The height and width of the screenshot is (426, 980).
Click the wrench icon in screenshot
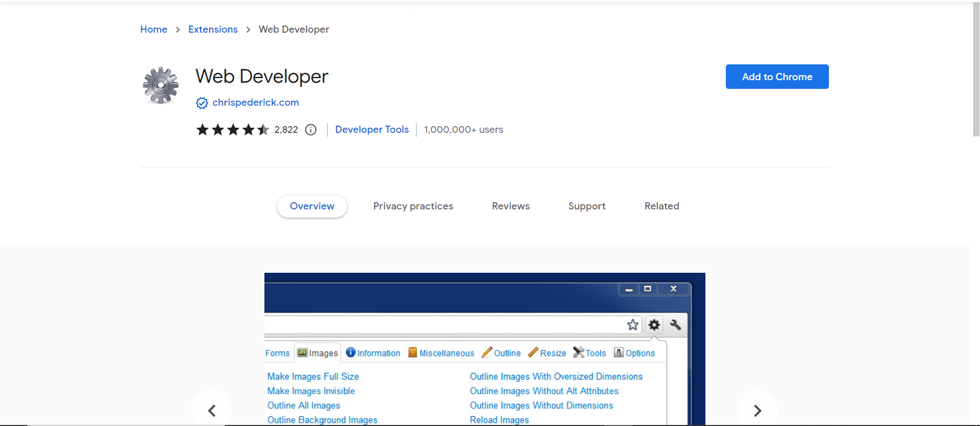(675, 325)
